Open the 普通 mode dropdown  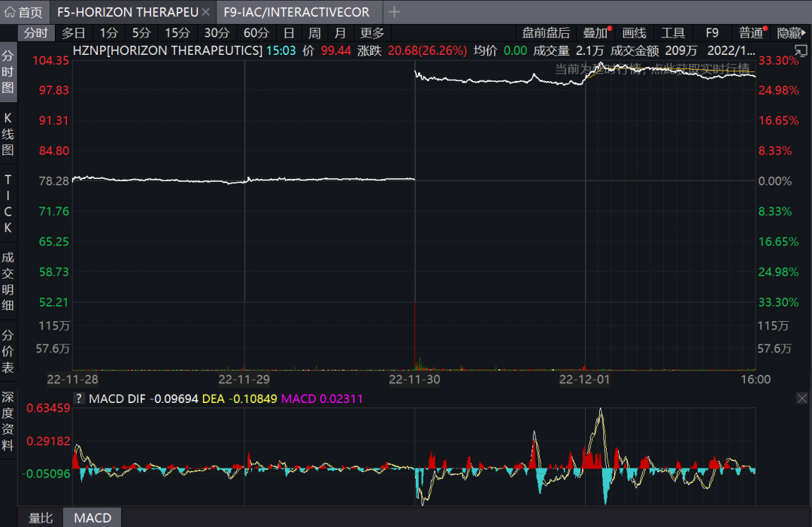[x=750, y=33]
